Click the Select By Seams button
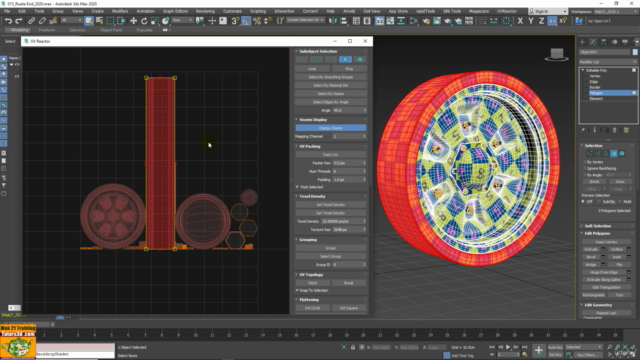This screenshot has height=360, width=640. click(x=331, y=93)
